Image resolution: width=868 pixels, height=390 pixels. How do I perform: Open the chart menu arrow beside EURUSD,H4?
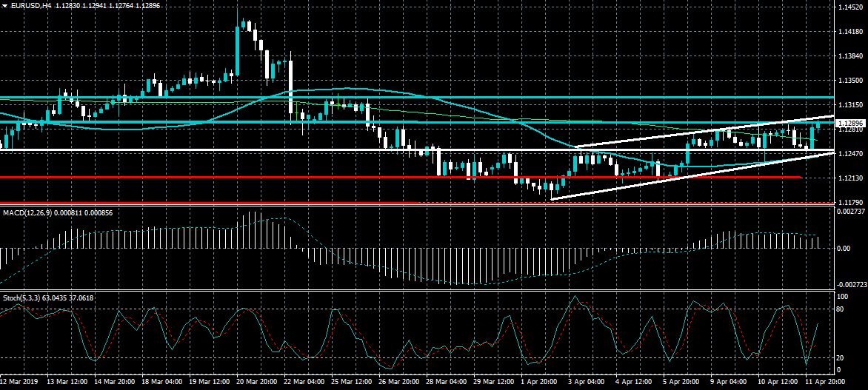4,5
